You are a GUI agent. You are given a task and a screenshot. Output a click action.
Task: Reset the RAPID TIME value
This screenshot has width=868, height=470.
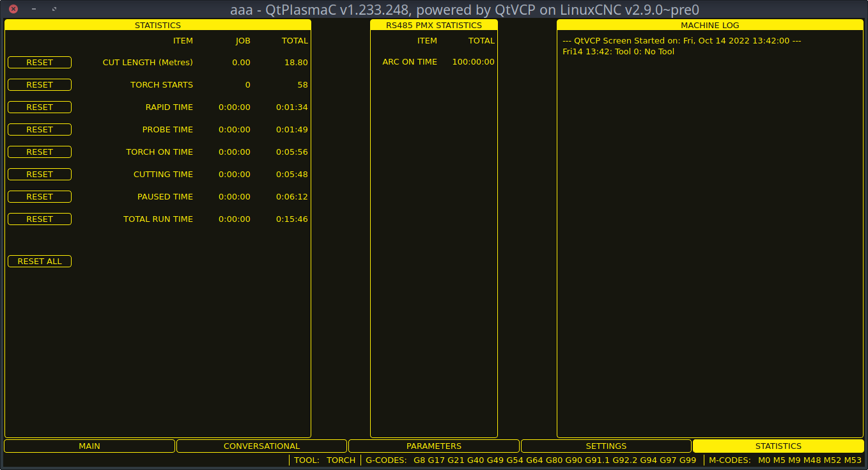coord(39,107)
